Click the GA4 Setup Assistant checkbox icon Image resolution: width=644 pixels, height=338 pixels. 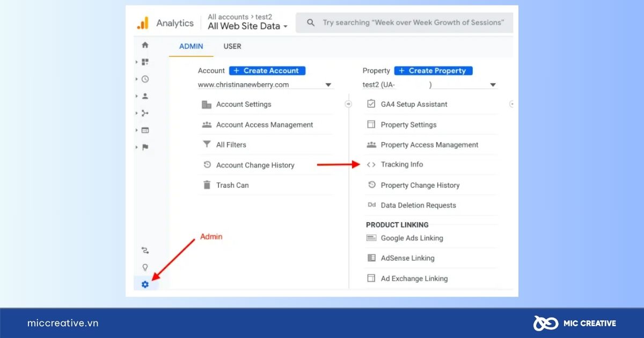click(x=371, y=104)
